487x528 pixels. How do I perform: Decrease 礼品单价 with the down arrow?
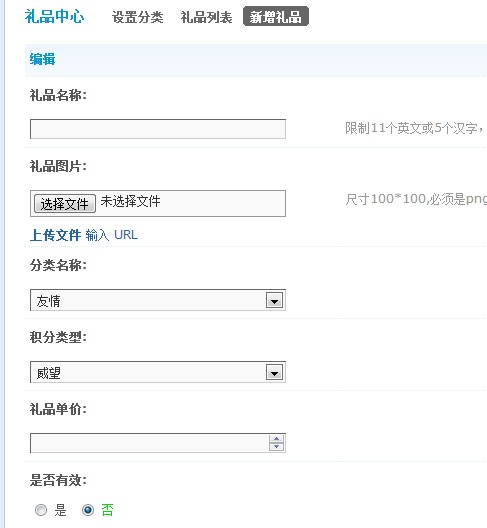pyautogui.click(x=277, y=447)
